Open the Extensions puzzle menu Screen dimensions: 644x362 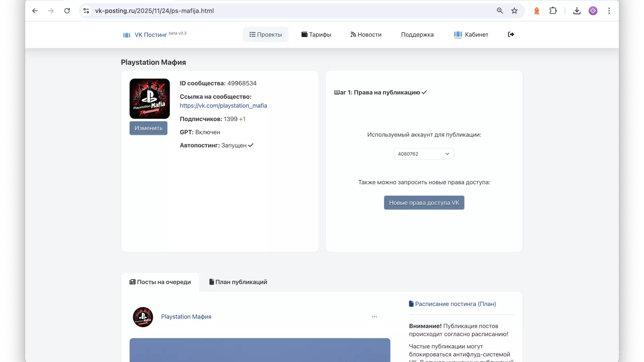pyautogui.click(x=553, y=11)
